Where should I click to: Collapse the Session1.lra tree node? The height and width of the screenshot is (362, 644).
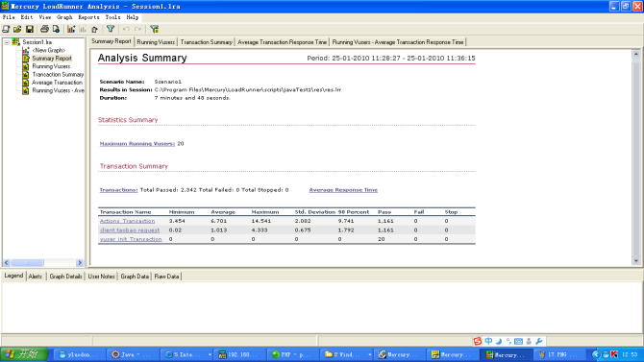(x=7, y=42)
